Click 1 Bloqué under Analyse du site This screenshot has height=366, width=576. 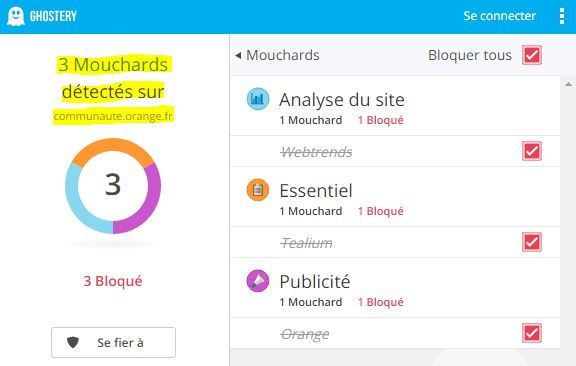(381, 120)
